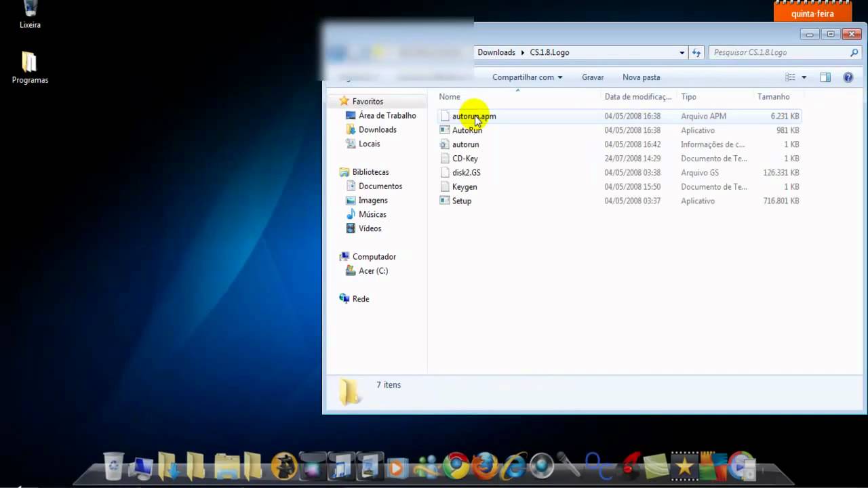
Task: Open the music library icon in dock
Action: click(341, 466)
